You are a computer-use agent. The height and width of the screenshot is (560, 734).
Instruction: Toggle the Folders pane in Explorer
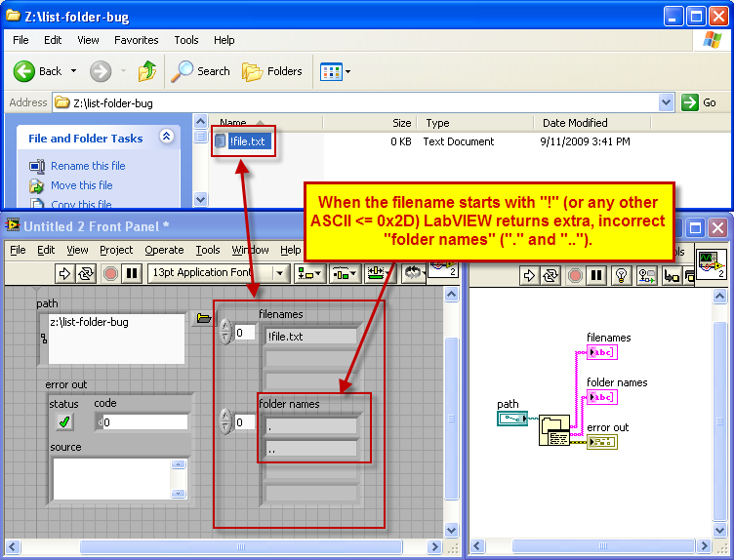(272, 71)
